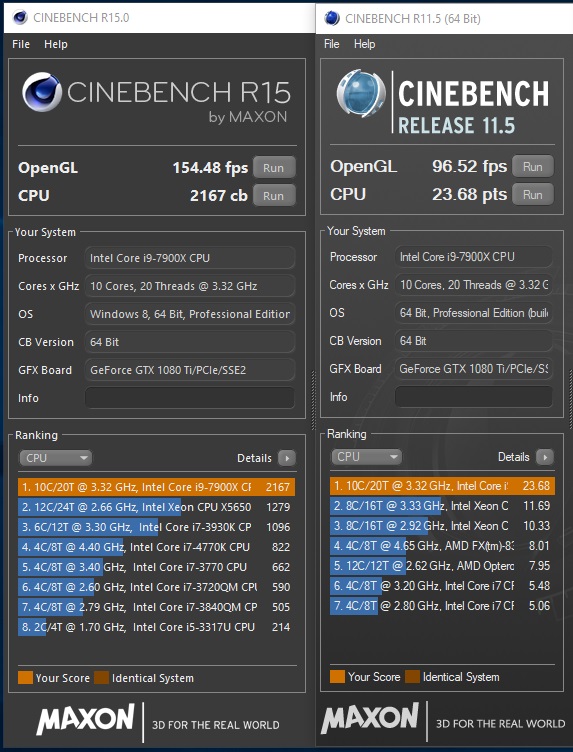Click the 154.48 fps OpenGL score in R15
The width and height of the screenshot is (573, 752).
tap(210, 168)
